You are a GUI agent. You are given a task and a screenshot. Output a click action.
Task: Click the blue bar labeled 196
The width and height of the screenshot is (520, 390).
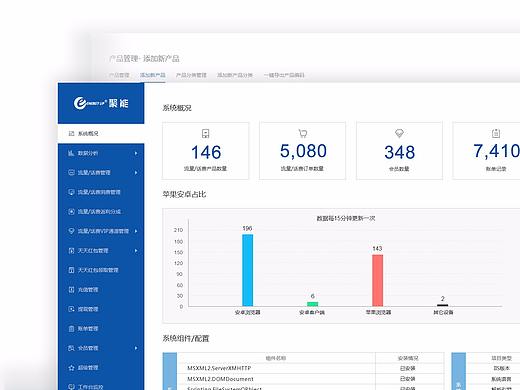coord(247,270)
